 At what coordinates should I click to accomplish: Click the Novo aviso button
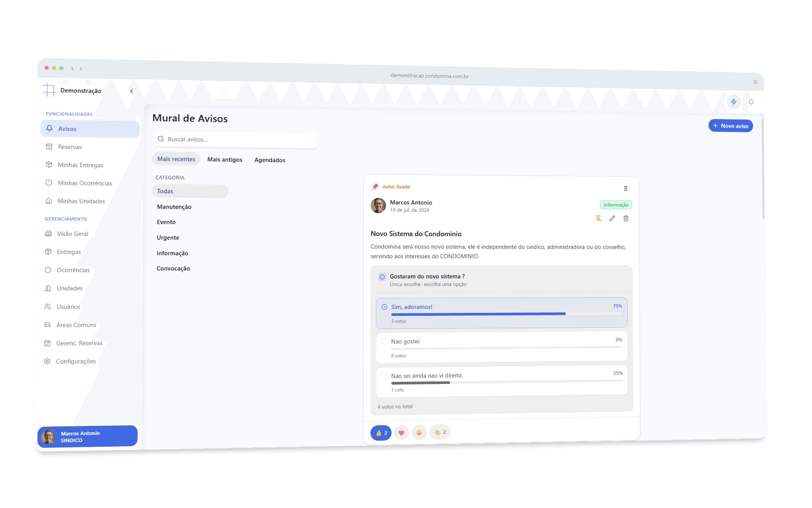pyautogui.click(x=731, y=126)
